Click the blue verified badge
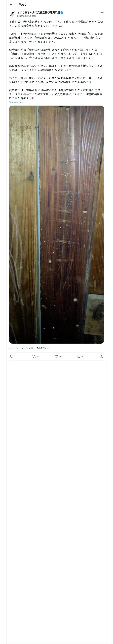Image resolution: width=113 pixels, height=644 pixels. point(62,13)
